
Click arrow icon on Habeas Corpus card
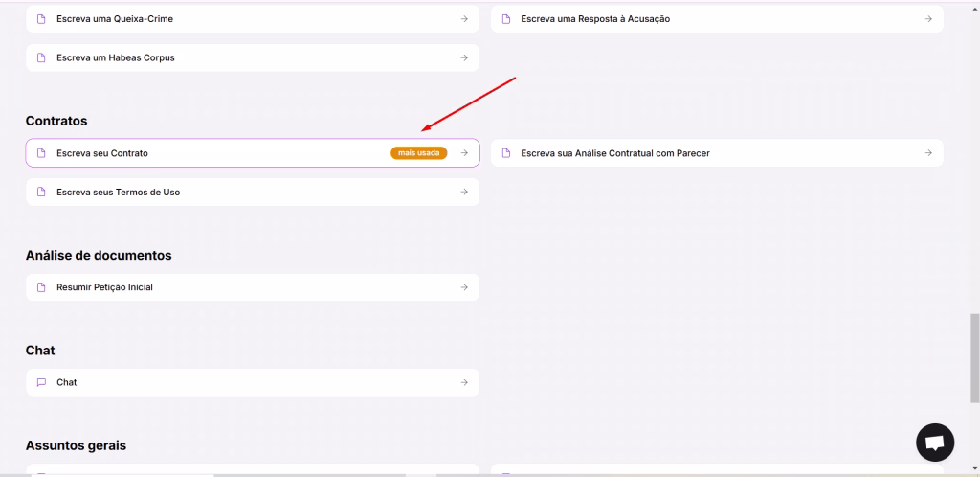[x=464, y=57]
